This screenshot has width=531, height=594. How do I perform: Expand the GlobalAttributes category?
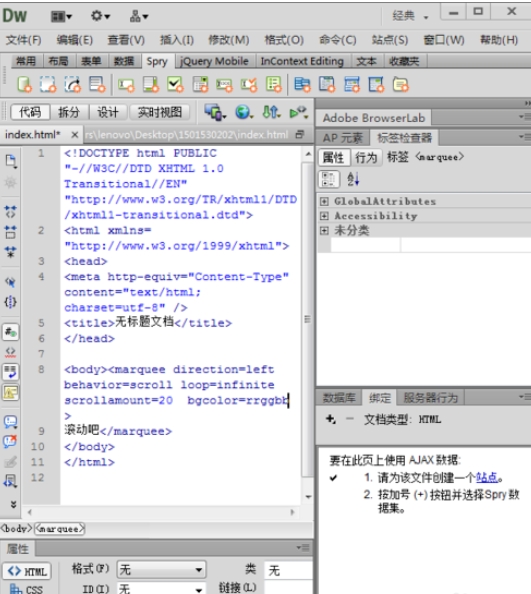[324, 201]
